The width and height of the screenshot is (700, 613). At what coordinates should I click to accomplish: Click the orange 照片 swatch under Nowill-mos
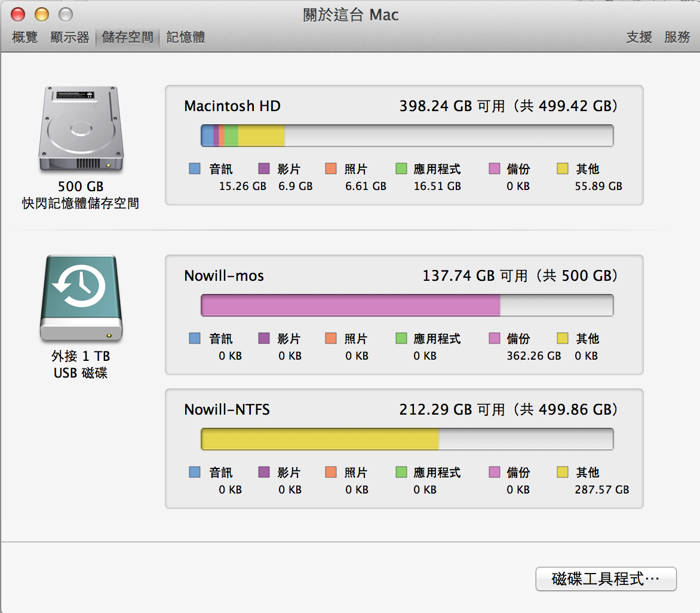point(331,338)
